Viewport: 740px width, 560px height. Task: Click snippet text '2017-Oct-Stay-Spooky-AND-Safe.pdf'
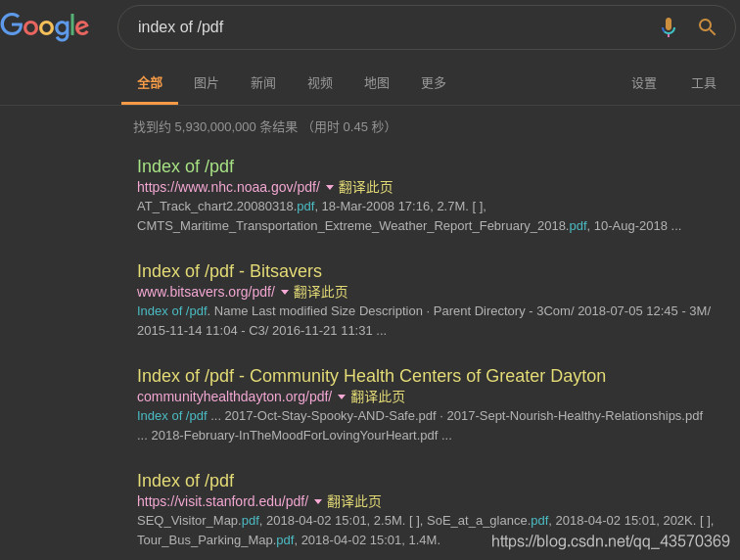(x=331, y=416)
